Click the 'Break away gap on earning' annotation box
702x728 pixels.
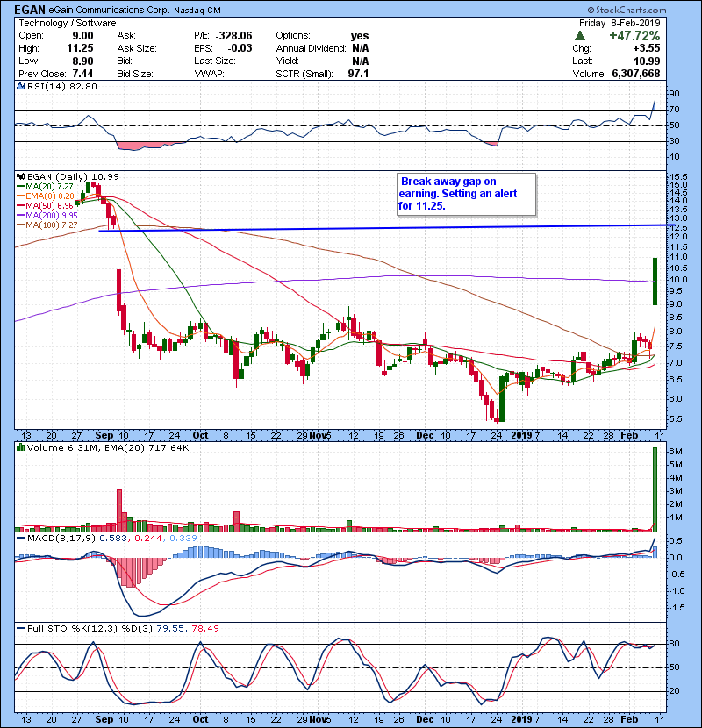click(x=467, y=194)
